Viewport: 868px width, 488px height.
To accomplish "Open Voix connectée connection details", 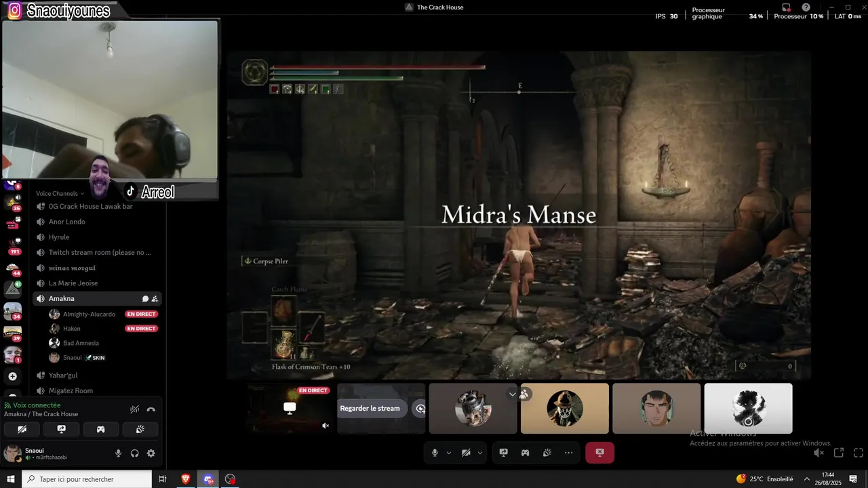I will pyautogui.click(x=37, y=405).
